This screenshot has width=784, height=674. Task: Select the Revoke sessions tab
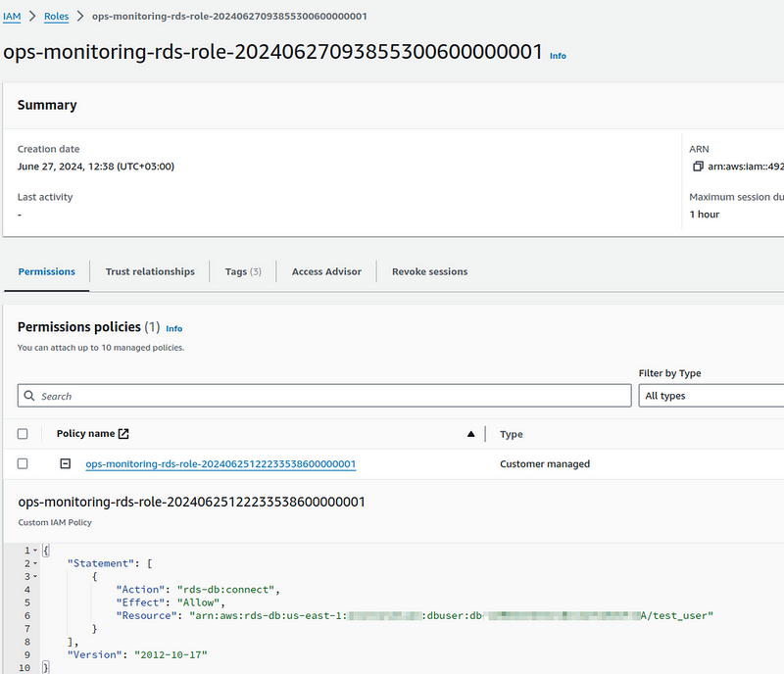[429, 271]
